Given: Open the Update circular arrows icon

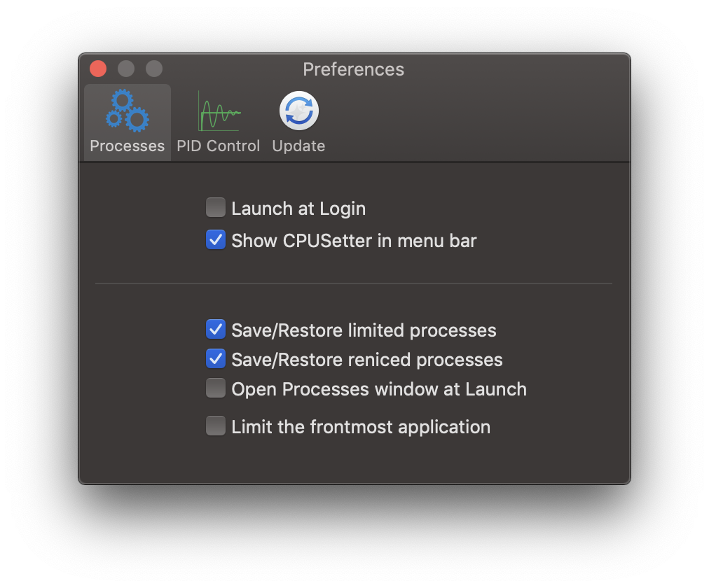Looking at the screenshot, I should point(299,111).
